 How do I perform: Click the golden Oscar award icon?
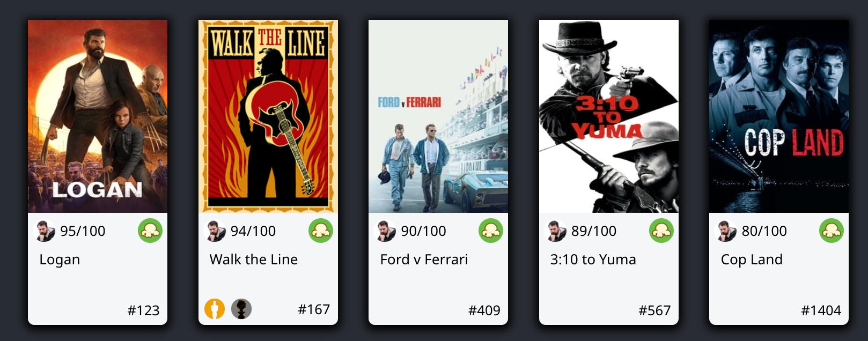[215, 309]
